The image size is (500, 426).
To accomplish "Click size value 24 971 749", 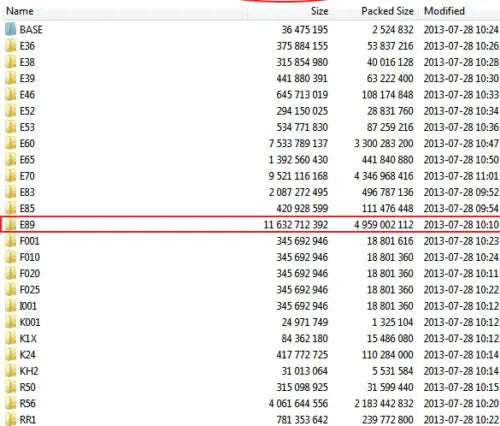I will 305,322.
